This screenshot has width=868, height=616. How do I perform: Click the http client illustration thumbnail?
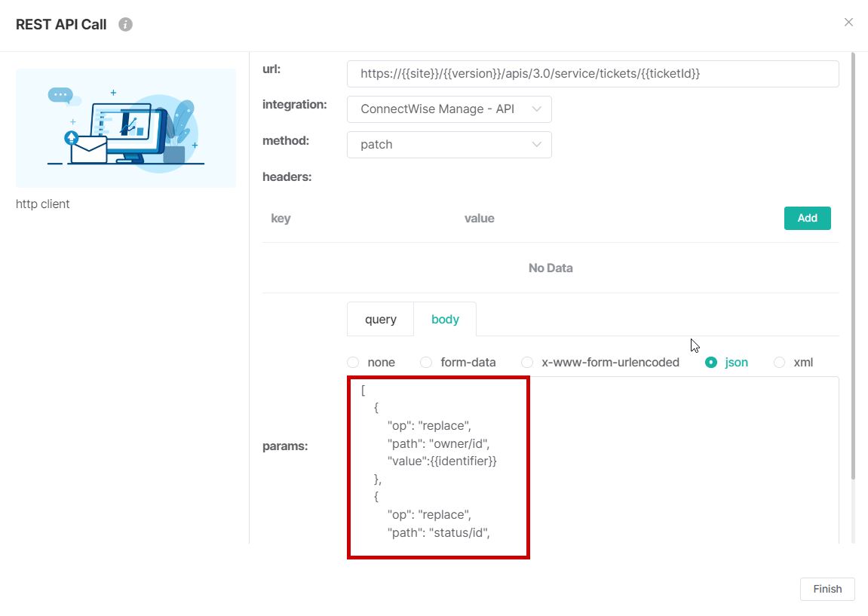coord(126,127)
